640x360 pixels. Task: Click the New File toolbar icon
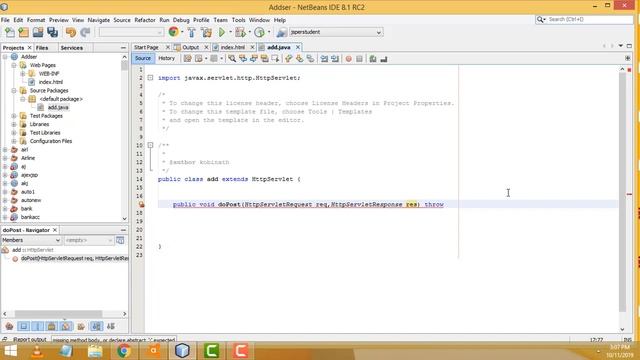tap(9, 32)
